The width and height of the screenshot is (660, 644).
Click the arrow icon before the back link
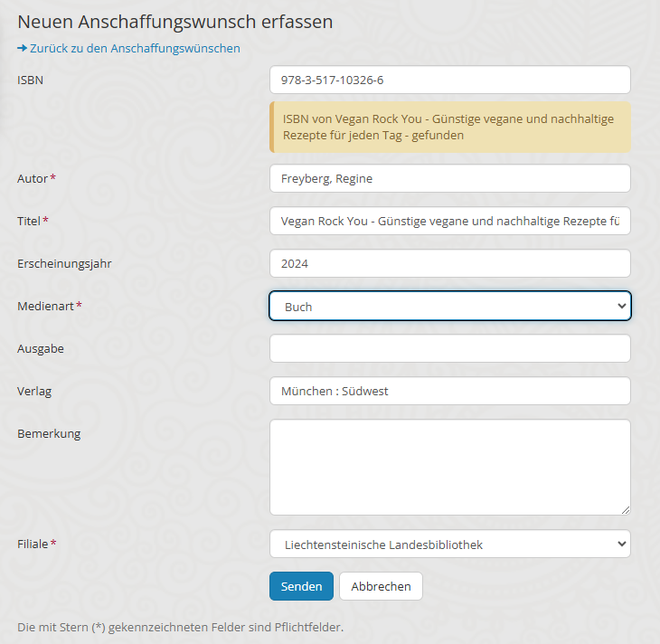coord(22,48)
